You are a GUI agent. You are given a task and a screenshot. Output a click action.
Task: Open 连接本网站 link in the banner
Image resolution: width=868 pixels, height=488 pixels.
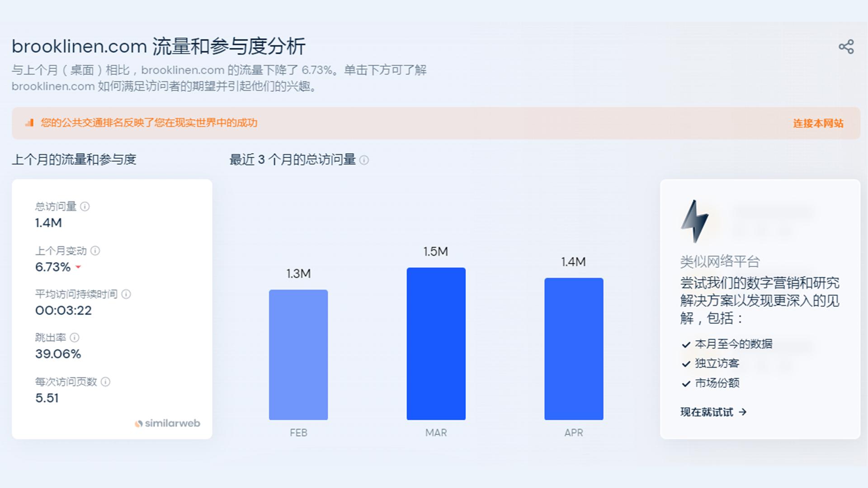pos(817,123)
